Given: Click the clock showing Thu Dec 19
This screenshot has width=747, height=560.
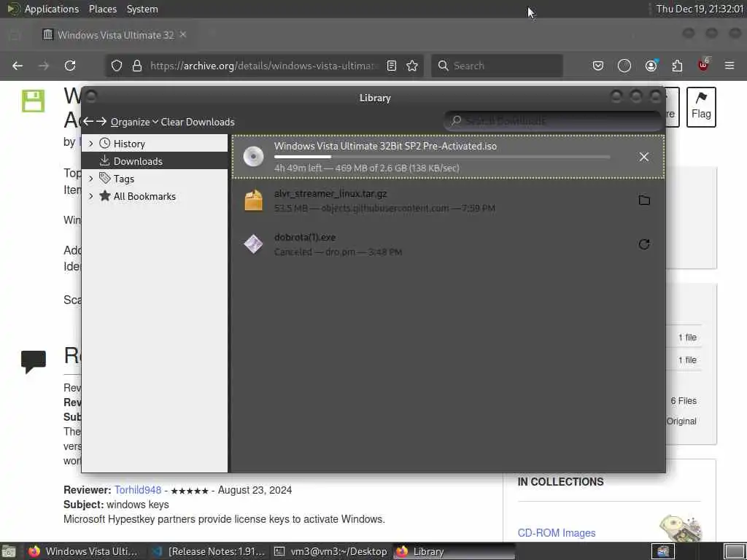Looking at the screenshot, I should tap(700, 9).
